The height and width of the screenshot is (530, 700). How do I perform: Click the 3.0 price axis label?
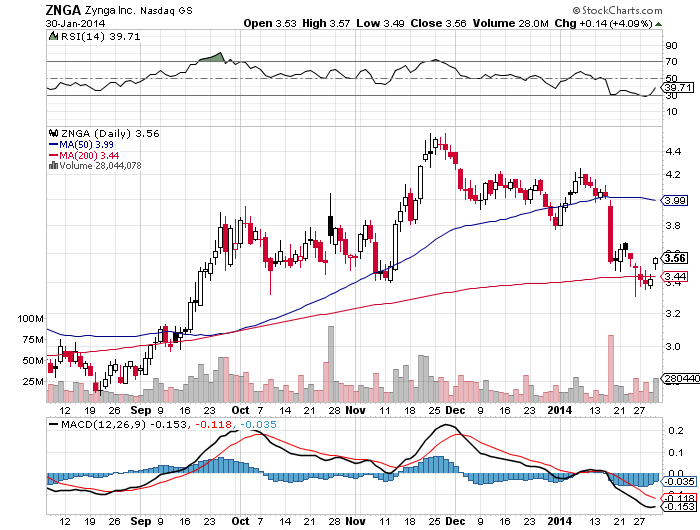(673, 346)
